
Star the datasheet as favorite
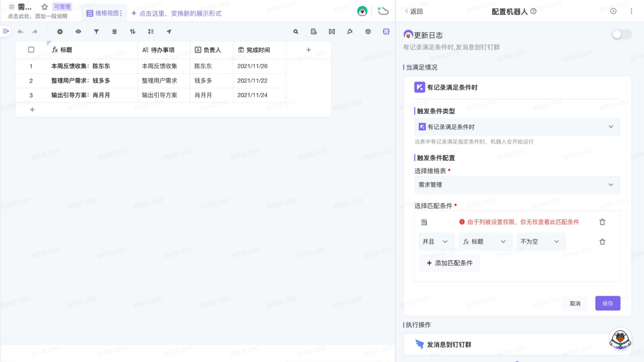(45, 7)
